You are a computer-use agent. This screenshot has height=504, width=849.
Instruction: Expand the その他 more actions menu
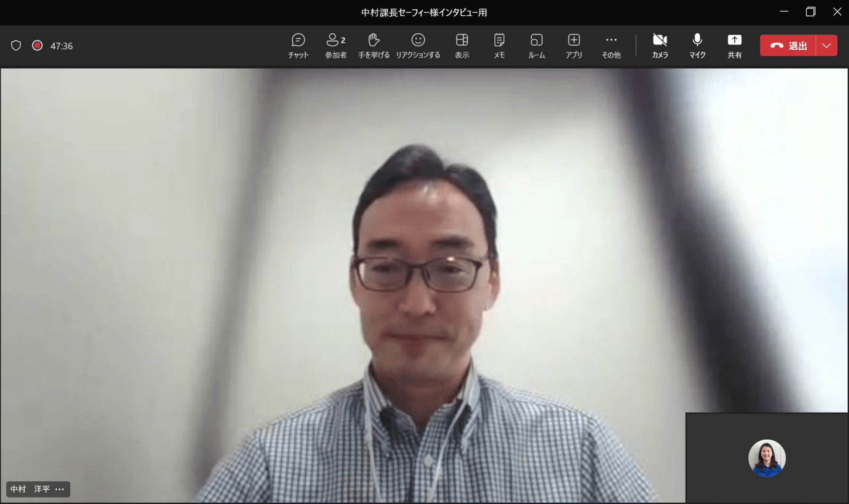611,46
